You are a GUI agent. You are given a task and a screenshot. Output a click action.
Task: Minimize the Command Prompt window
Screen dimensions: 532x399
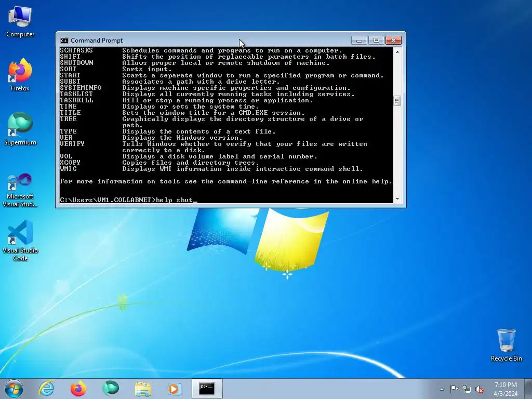359,41
